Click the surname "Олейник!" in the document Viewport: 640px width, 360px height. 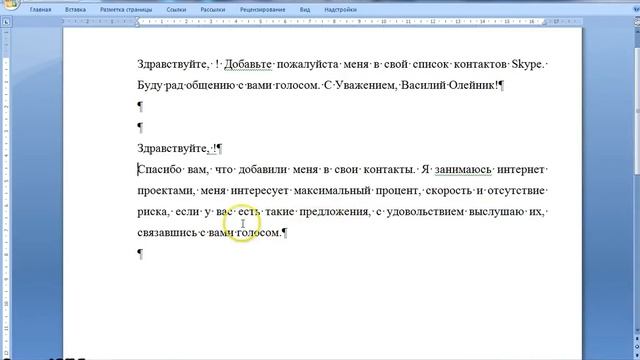[473, 86]
